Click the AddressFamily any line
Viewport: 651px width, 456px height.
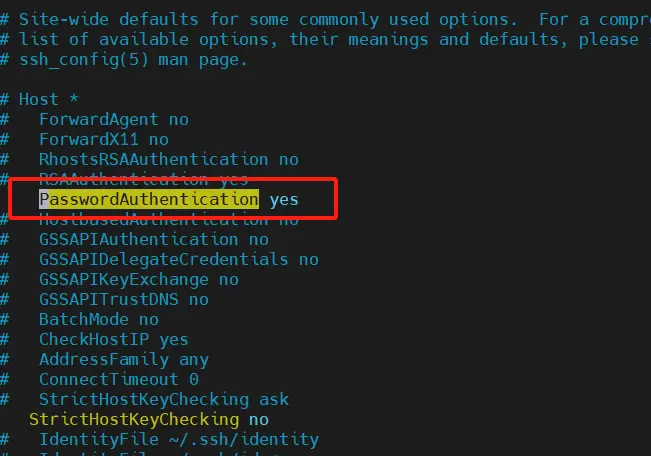coord(123,359)
